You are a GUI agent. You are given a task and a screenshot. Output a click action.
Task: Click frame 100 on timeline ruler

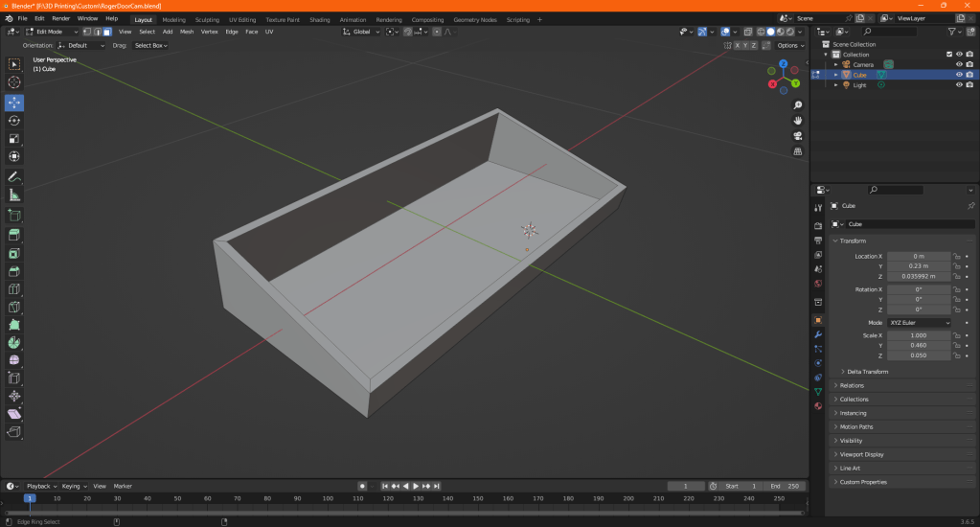point(328,498)
